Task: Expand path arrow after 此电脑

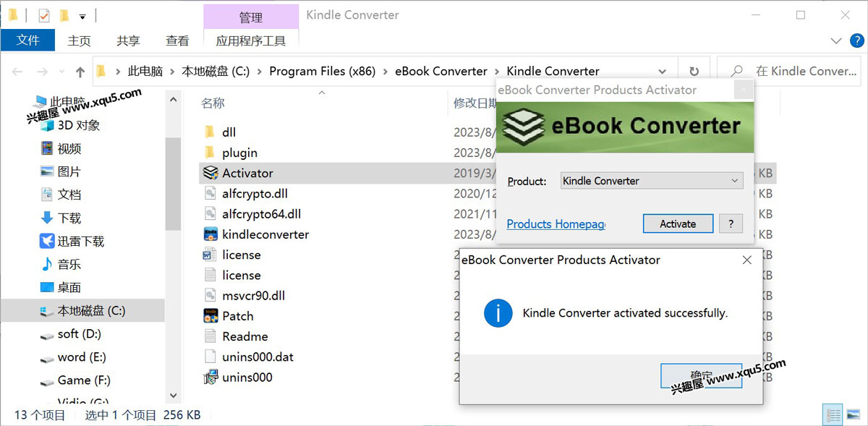Action: (x=172, y=72)
